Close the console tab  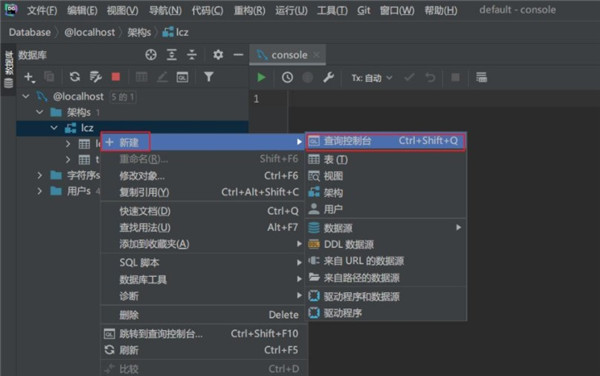click(316, 55)
